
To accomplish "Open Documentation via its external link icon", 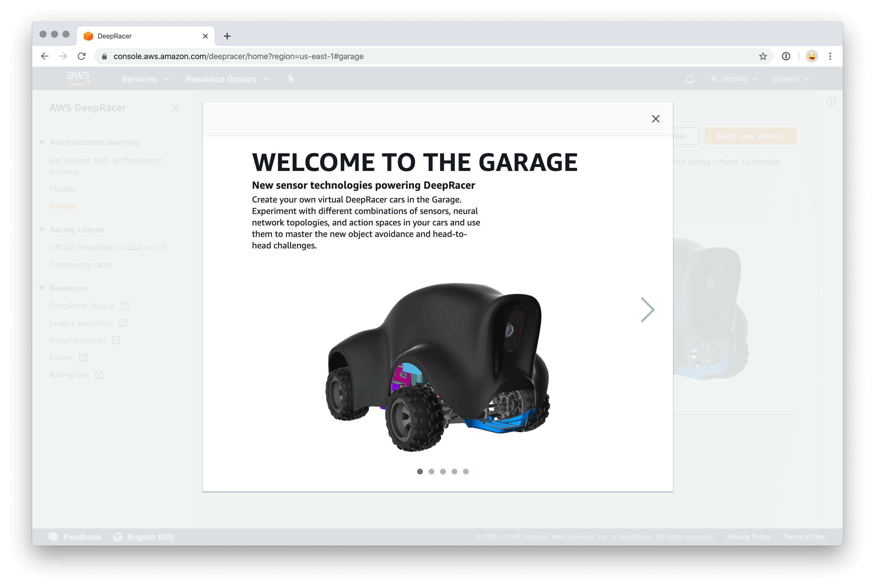I will [x=116, y=340].
